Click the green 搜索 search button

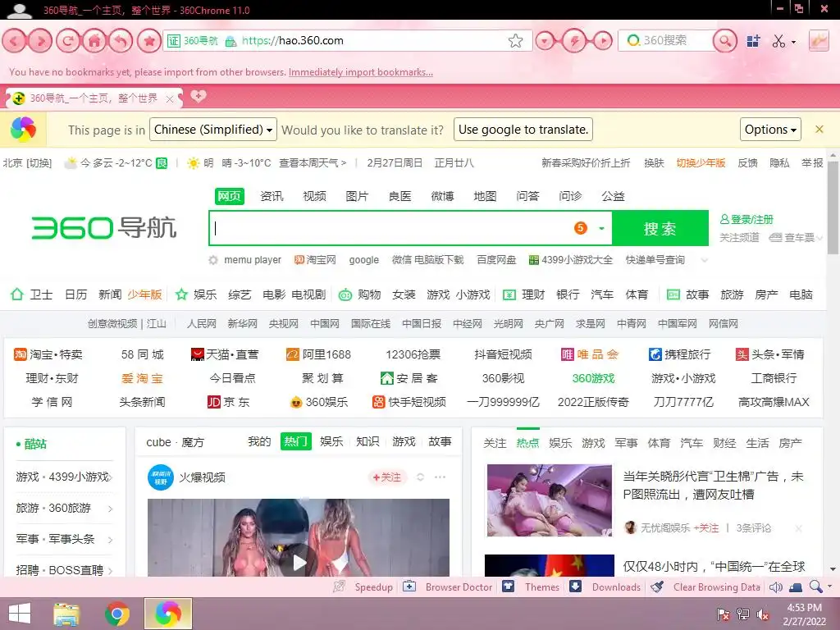pyautogui.click(x=660, y=229)
